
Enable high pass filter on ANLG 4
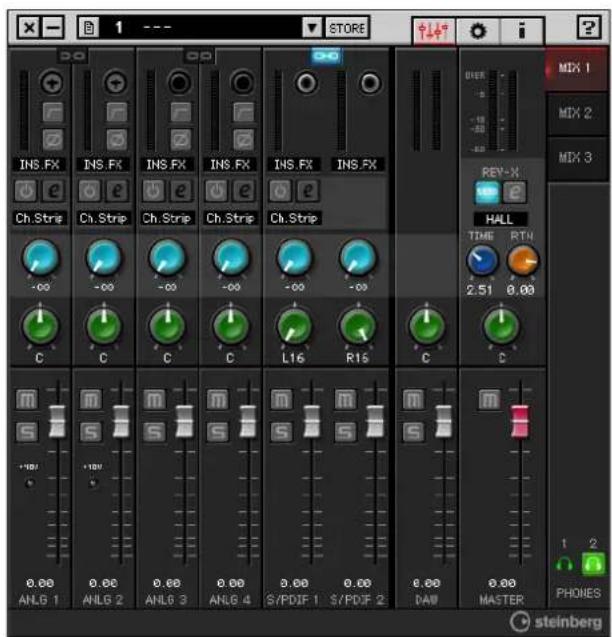click(244, 112)
